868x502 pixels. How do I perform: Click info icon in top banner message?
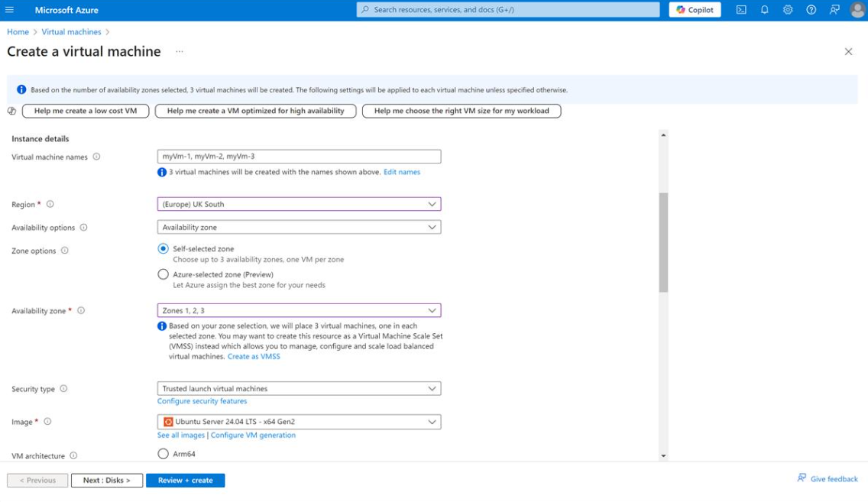tap(21, 89)
